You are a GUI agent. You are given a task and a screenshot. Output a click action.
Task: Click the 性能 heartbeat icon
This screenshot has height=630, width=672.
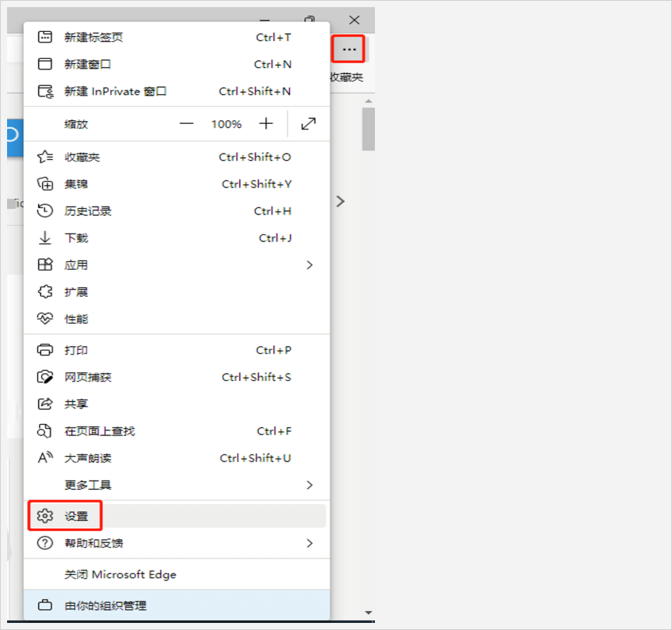click(x=45, y=319)
